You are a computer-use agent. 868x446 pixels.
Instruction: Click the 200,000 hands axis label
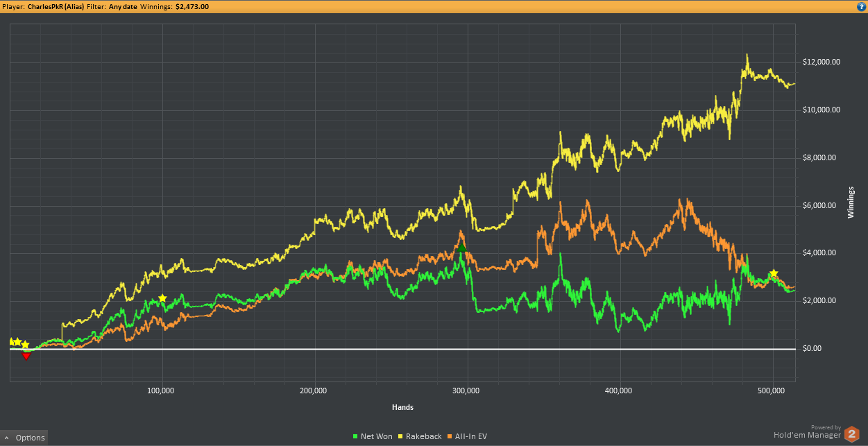click(314, 391)
